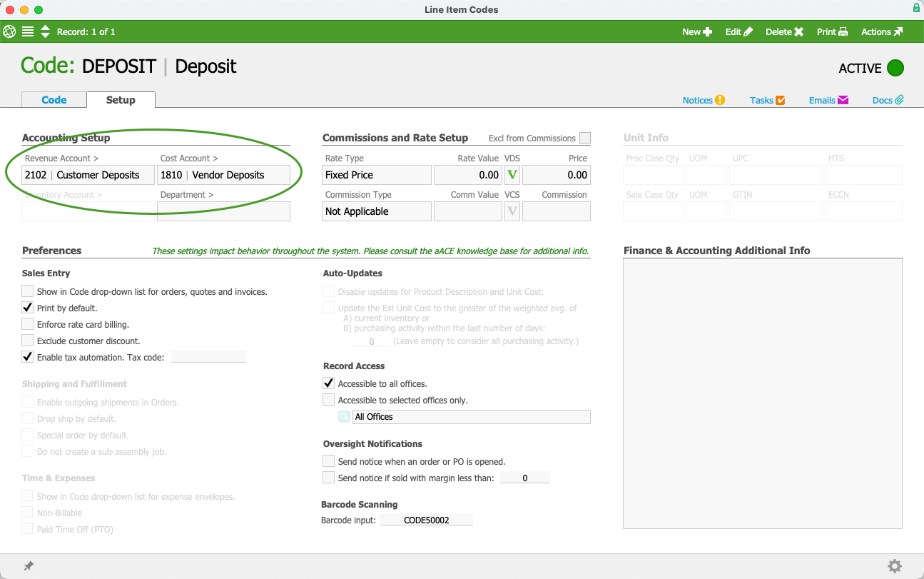Click the search icon beside All Offices
This screenshot has height=579, width=924.
(x=344, y=417)
